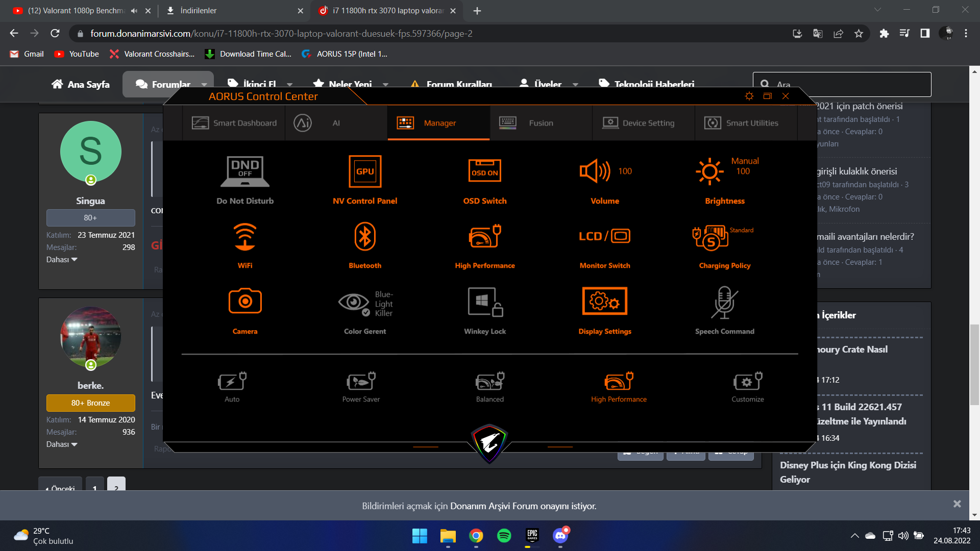Toggle Speech Command microphone
The height and width of the screenshot is (551, 980).
[725, 302]
